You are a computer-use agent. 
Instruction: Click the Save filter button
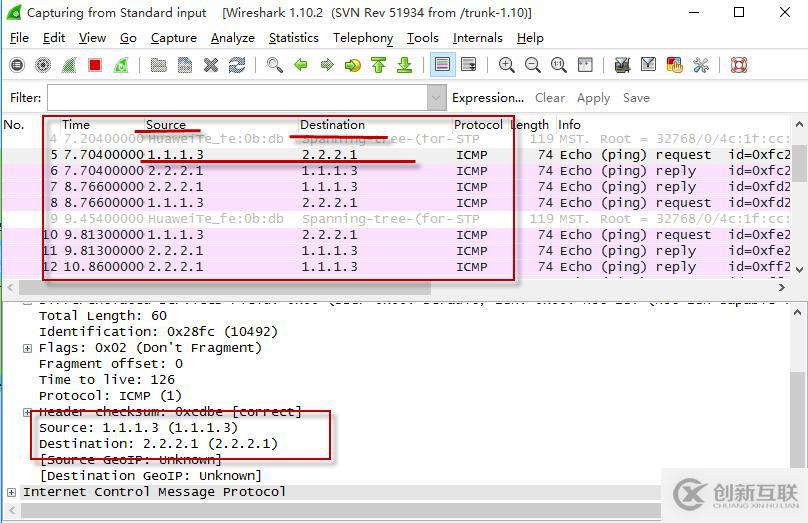click(636, 97)
